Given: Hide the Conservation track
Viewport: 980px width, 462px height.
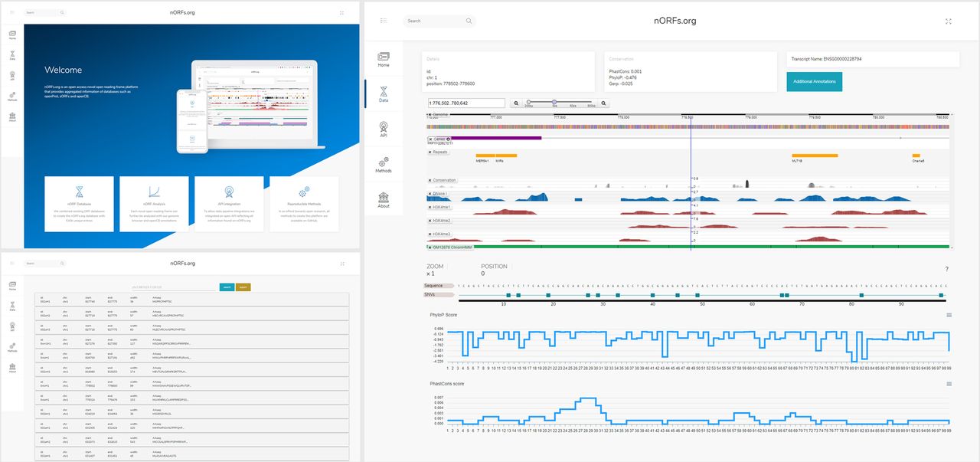Looking at the screenshot, I should tap(430, 181).
